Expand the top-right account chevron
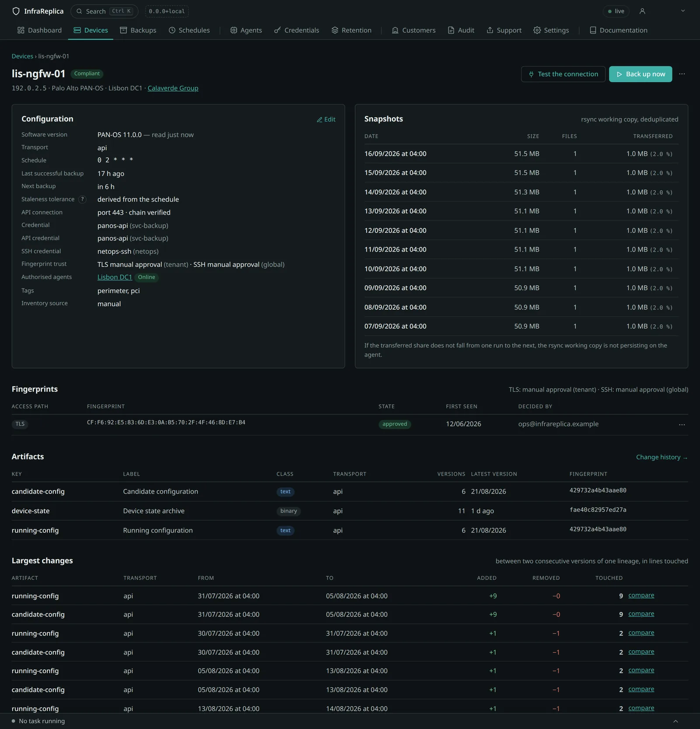The width and height of the screenshot is (700, 729). coord(683,11)
